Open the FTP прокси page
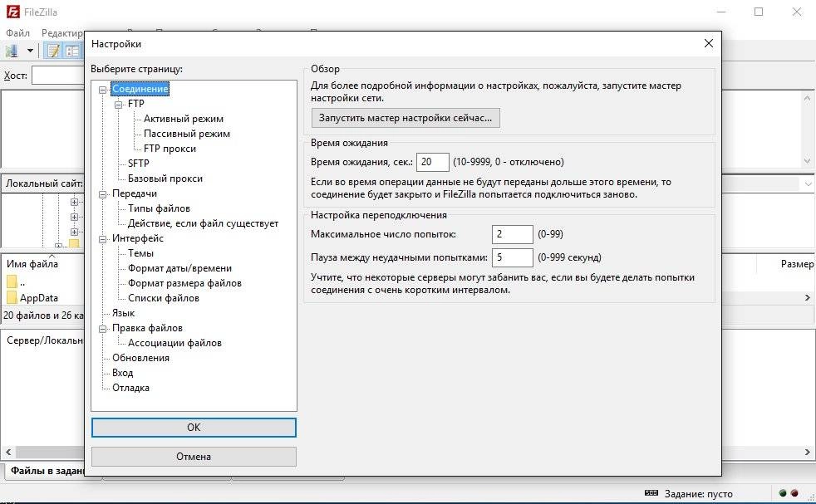The image size is (816, 504). tap(170, 149)
